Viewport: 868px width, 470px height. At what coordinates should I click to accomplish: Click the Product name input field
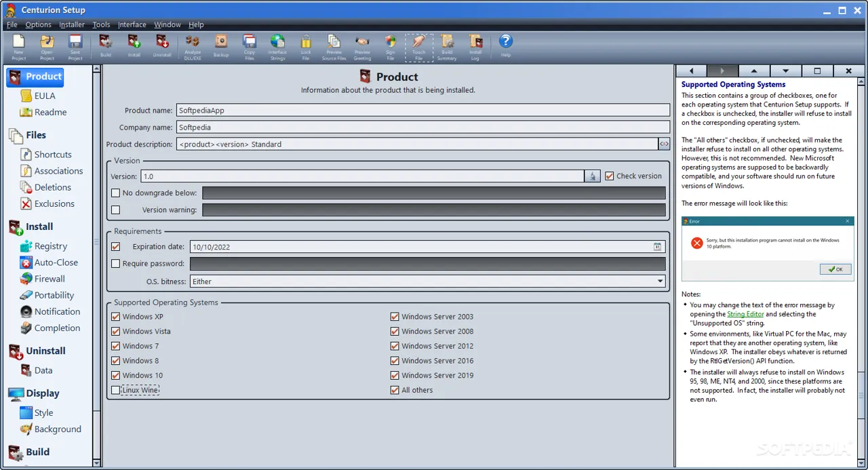tap(423, 110)
